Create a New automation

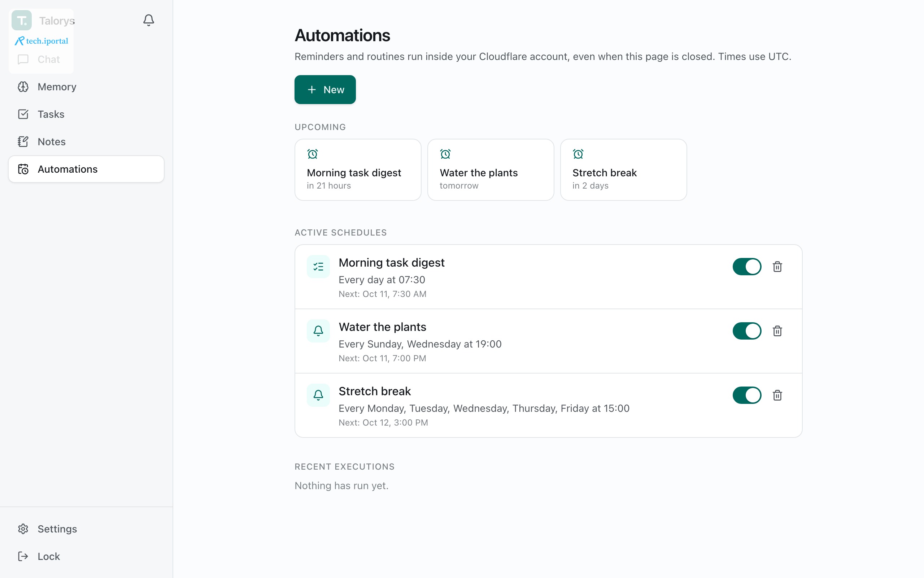click(x=325, y=90)
